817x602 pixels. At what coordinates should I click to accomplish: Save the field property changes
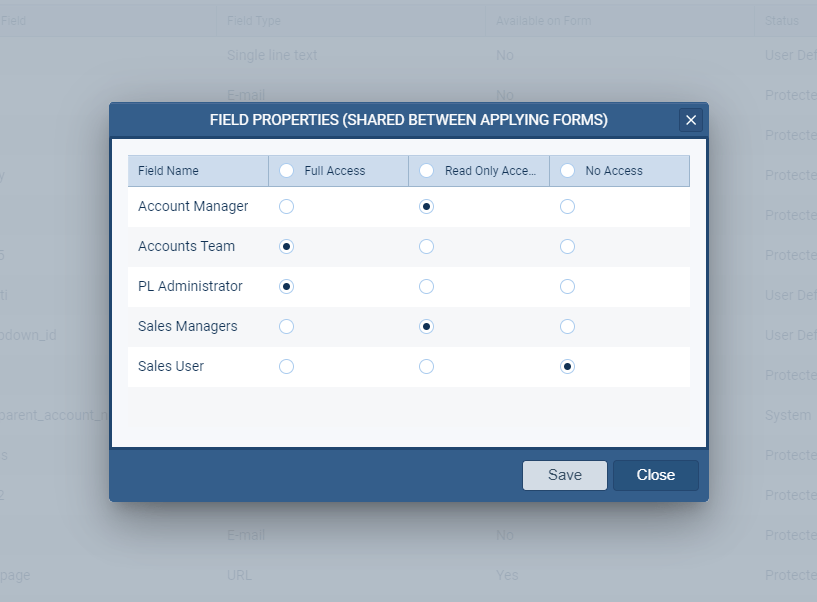click(x=564, y=475)
